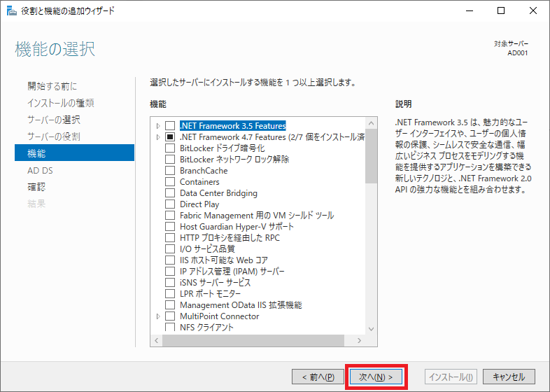
Task: Select Data Center Bridging label
Action: point(218,193)
